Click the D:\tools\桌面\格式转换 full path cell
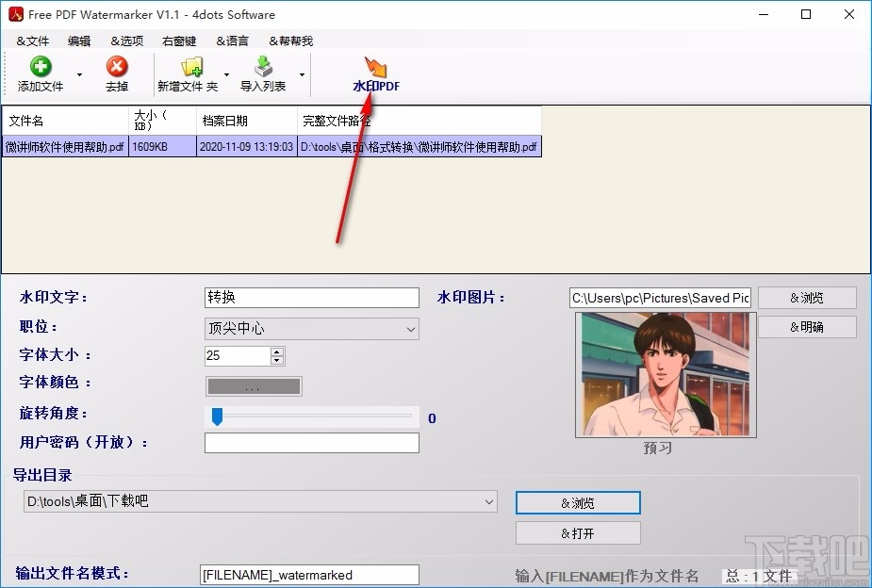Viewport: 872px width, 588px height. (420, 147)
